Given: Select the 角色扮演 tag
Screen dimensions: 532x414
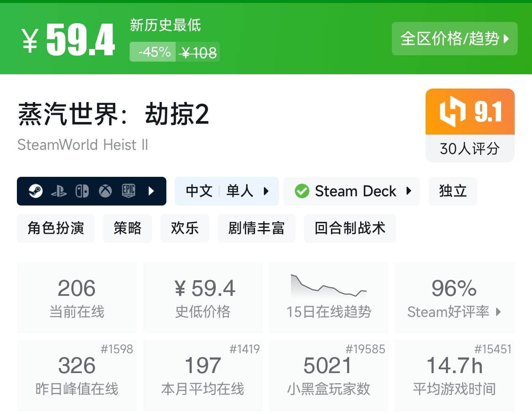Looking at the screenshot, I should (x=56, y=228).
